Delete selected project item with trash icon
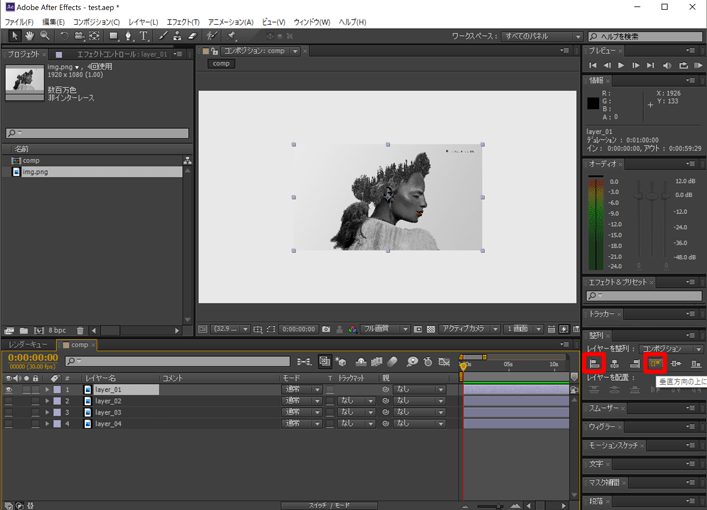The width and height of the screenshot is (707, 510). pos(80,331)
